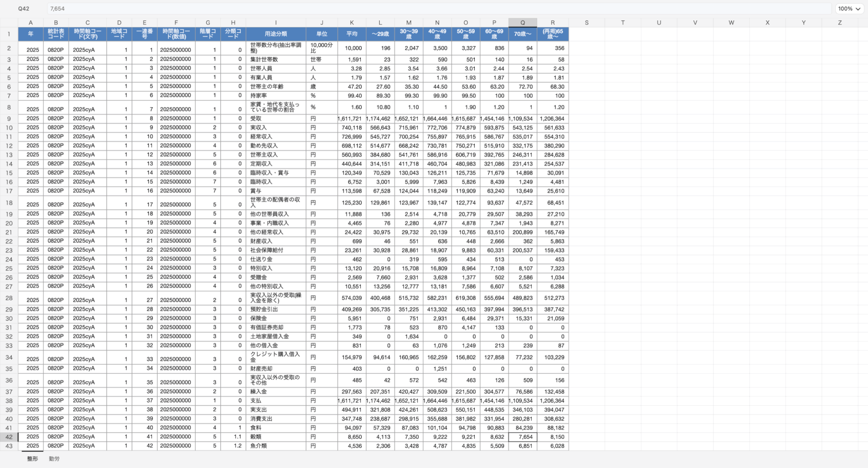868x468 pixels.
Task: Select cell with value 7,654
Action: 523,437
